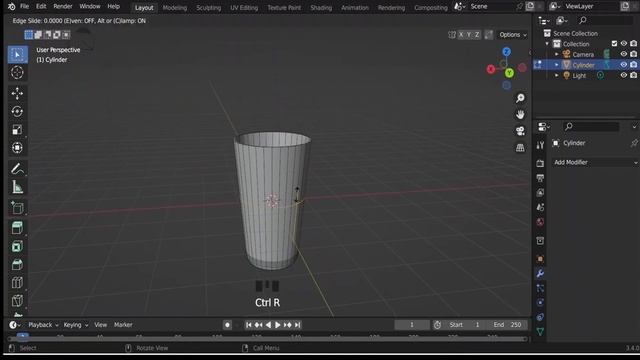Open the Render menu

[63, 7]
